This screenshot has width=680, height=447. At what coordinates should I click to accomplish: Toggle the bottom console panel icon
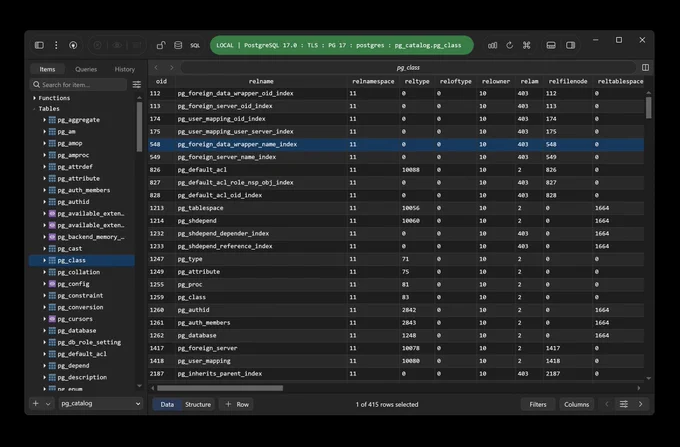click(x=551, y=45)
